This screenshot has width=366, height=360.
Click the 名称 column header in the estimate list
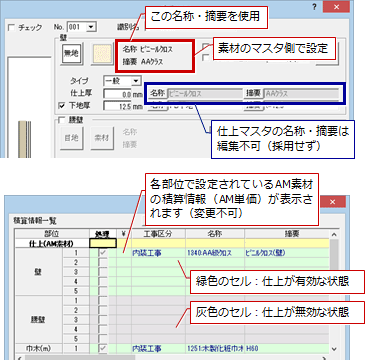(x=215, y=233)
